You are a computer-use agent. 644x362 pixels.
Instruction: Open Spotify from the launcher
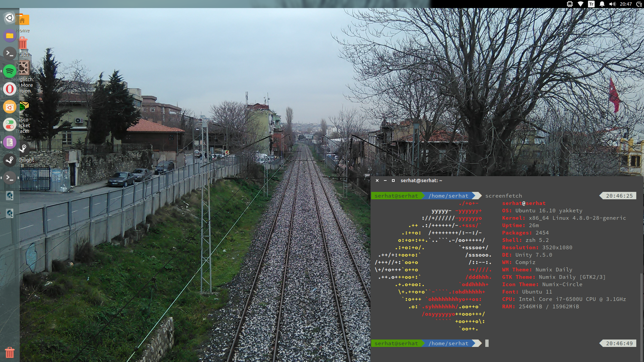point(10,71)
